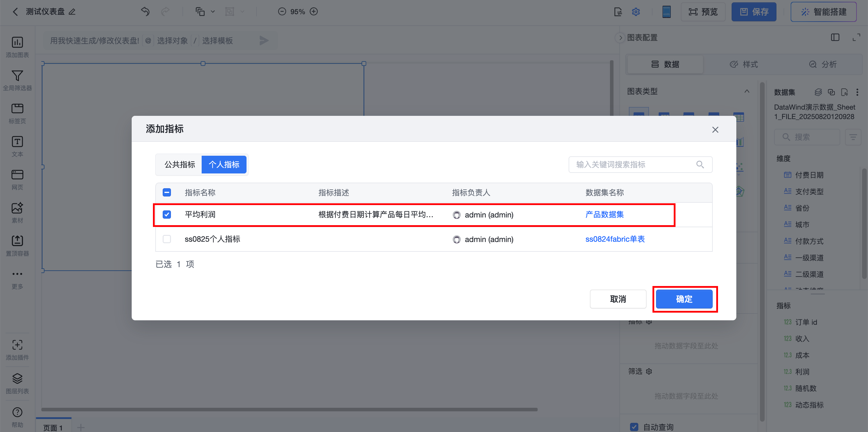The image size is (868, 432).
Task: Click the 确定 confirm button
Action: point(684,299)
